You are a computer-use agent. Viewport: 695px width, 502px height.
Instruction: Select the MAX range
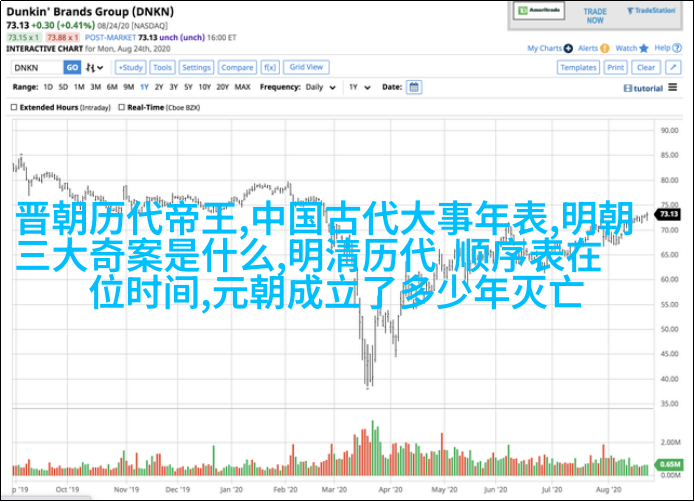pyautogui.click(x=242, y=87)
